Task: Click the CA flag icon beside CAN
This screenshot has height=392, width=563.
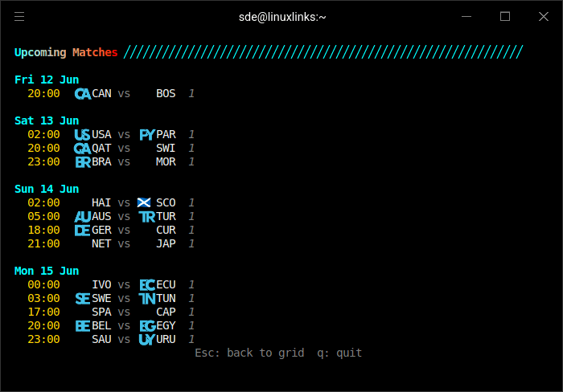Action: click(x=83, y=94)
